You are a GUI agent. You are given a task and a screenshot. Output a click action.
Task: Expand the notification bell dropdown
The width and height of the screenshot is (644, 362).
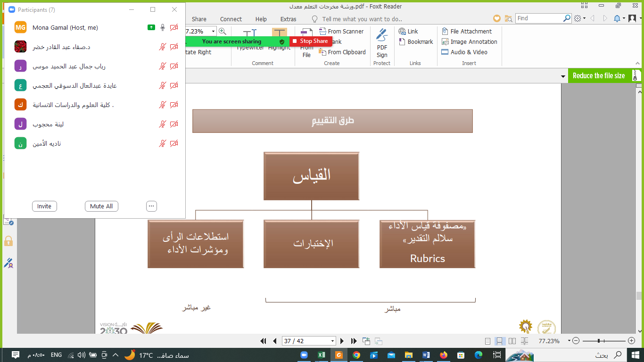point(624,18)
